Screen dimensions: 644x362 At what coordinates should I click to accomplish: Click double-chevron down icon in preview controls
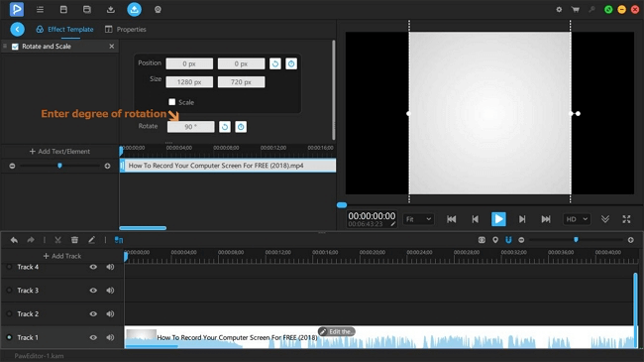(605, 219)
